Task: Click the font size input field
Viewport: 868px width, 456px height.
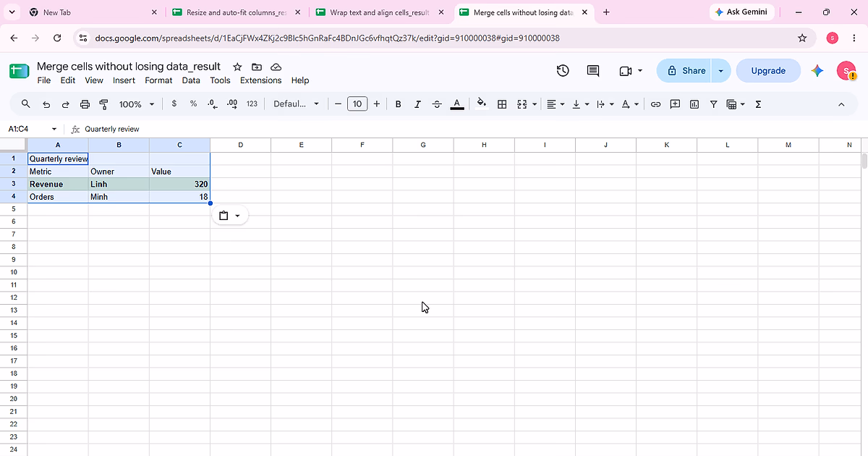Action: point(357,104)
